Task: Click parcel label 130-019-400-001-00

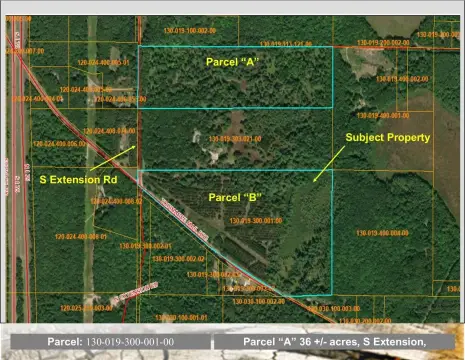Action: tap(383, 116)
